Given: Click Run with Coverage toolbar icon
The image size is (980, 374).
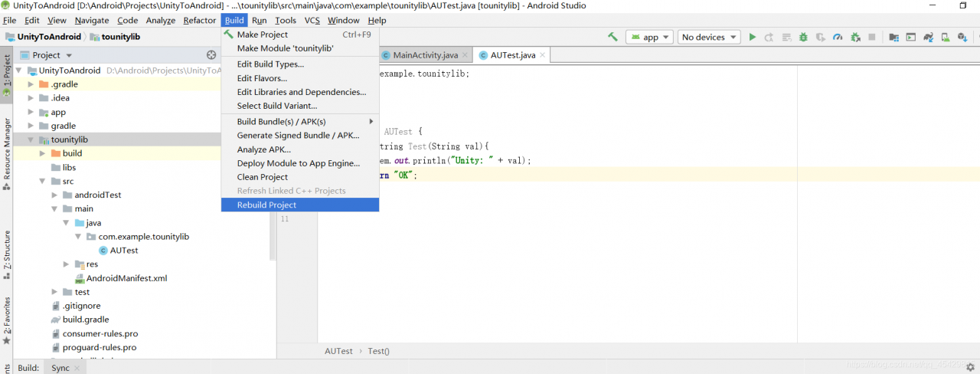Looking at the screenshot, I should pyautogui.click(x=821, y=37).
